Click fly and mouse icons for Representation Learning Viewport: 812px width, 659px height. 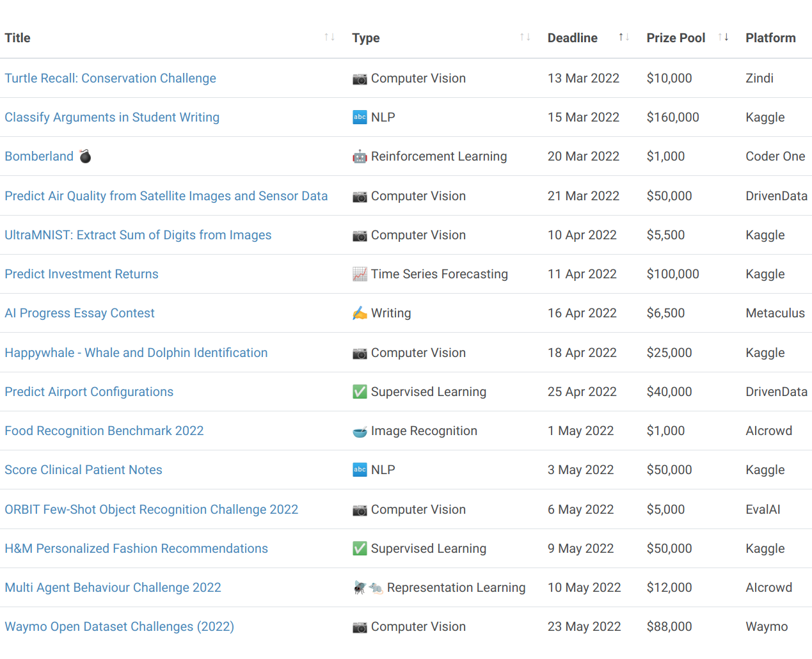368,587
